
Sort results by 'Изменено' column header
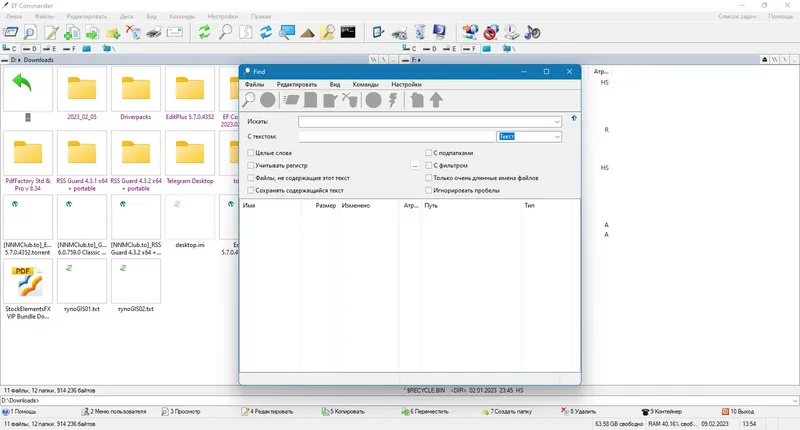point(368,206)
